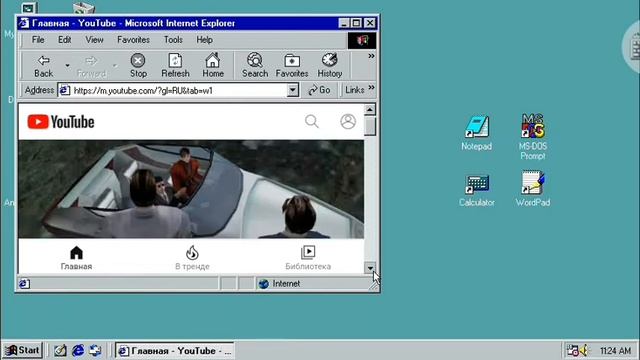Open the File menu
This screenshot has width=640, height=360.
pos(38,40)
